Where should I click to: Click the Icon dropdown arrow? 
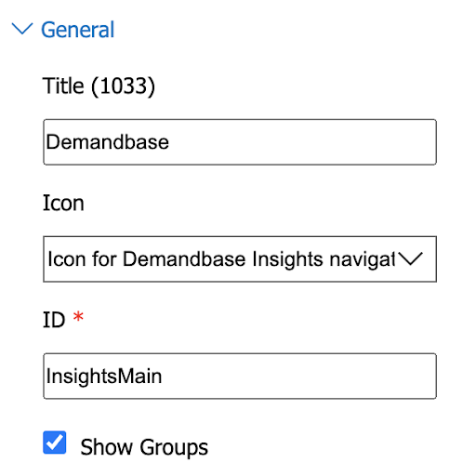point(410,258)
